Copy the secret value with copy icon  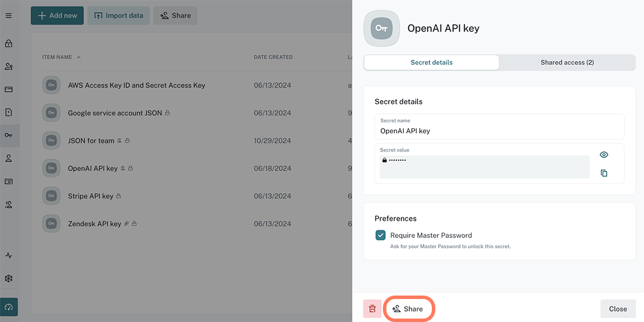604,173
